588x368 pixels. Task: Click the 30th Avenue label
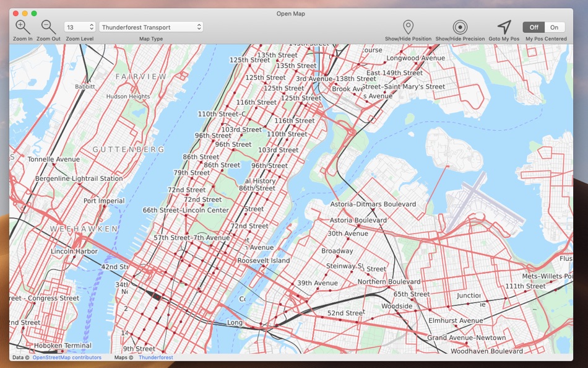(348, 234)
